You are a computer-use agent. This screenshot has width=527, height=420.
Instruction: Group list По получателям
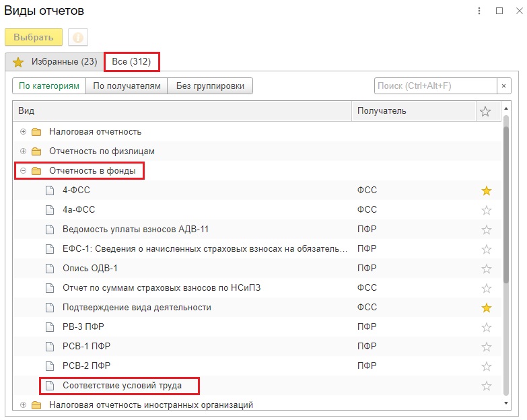pos(127,86)
